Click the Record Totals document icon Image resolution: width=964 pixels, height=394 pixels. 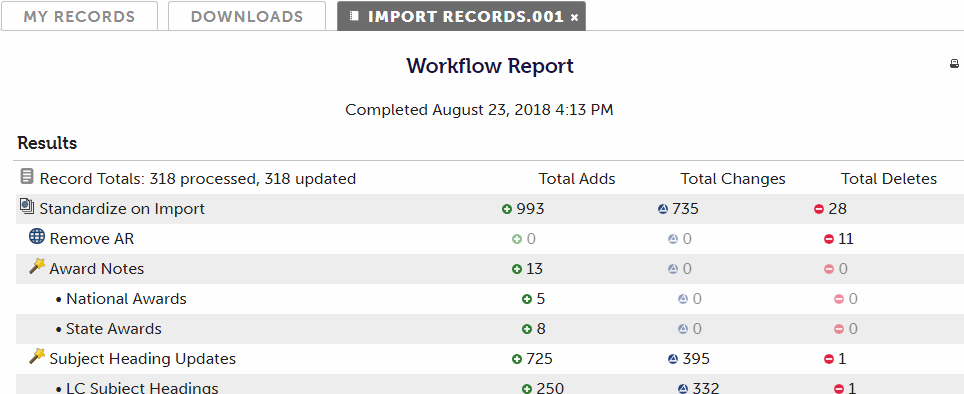26,176
